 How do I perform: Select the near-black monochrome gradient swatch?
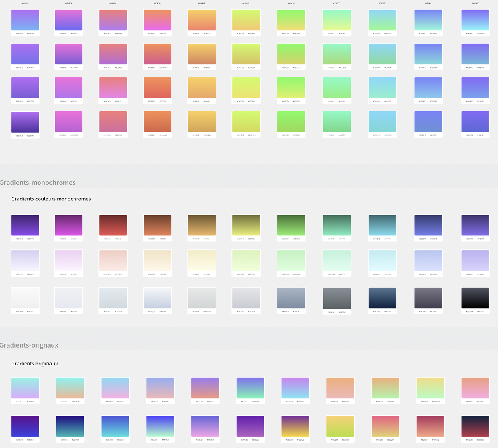[x=475, y=298]
